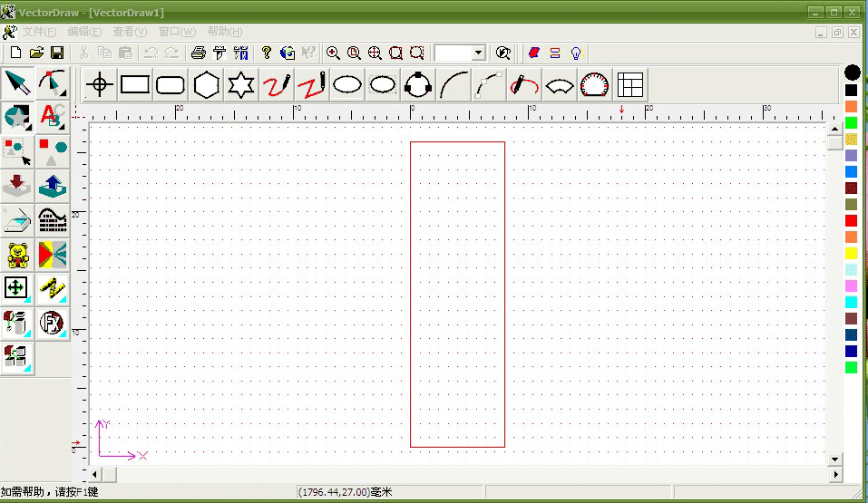Click the Zoom in magnifier icon
The height and width of the screenshot is (503, 868).
pyautogui.click(x=333, y=53)
